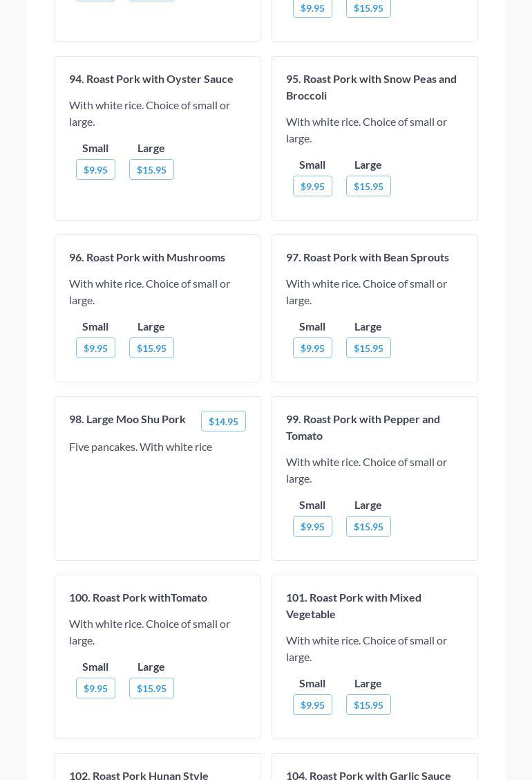Choose small Roast Pork with Snow Peas and Broccoli
Screen dimensions: 532x780
pyautogui.click(x=312, y=186)
